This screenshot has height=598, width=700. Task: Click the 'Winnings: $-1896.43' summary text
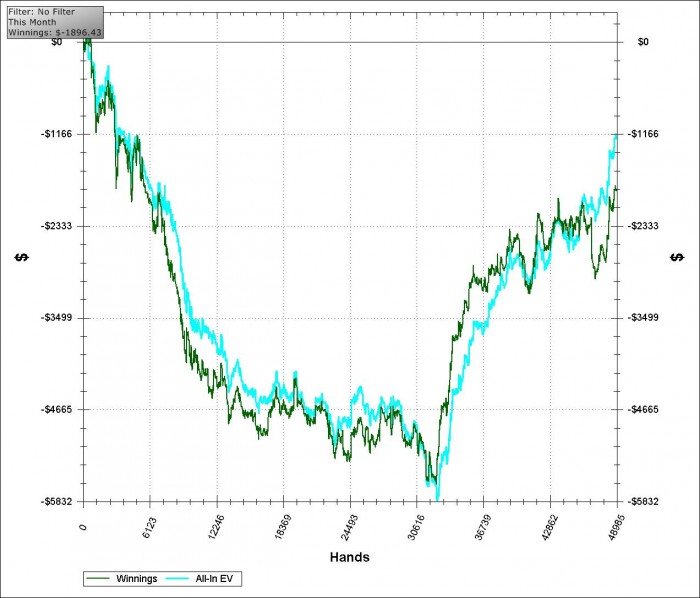click(x=55, y=33)
